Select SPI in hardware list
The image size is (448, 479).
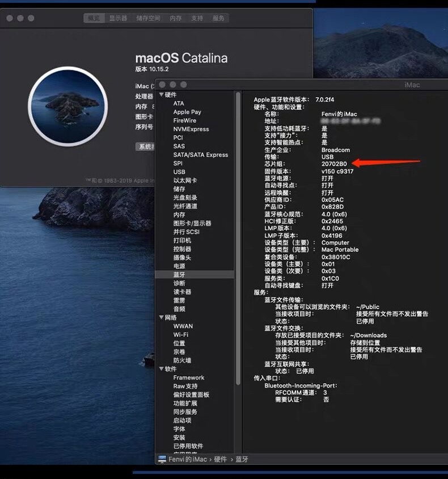pos(178,163)
